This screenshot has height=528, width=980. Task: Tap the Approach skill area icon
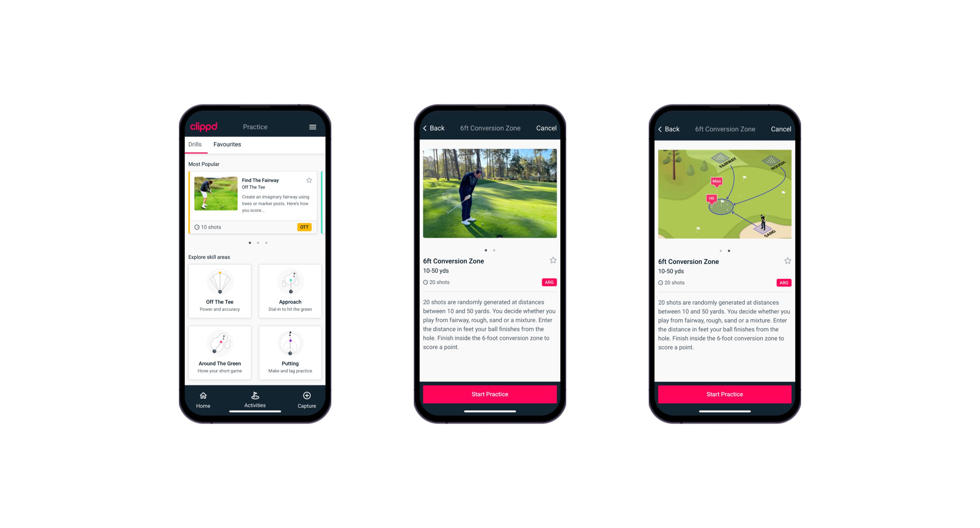pos(292,301)
